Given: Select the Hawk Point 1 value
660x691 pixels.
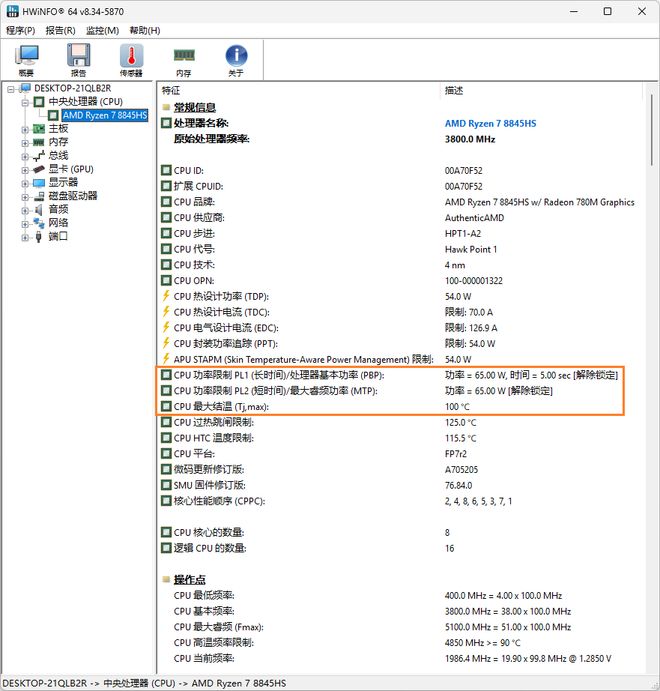Looking at the screenshot, I should click(x=471, y=249).
